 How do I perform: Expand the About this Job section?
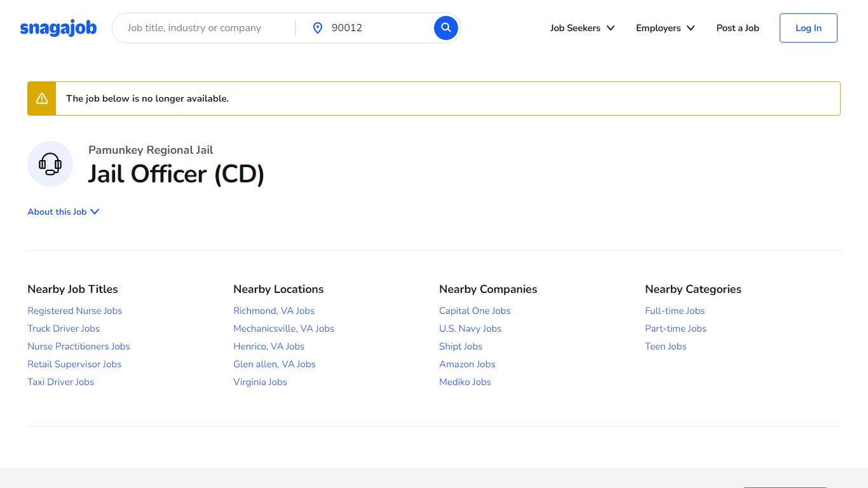point(64,212)
